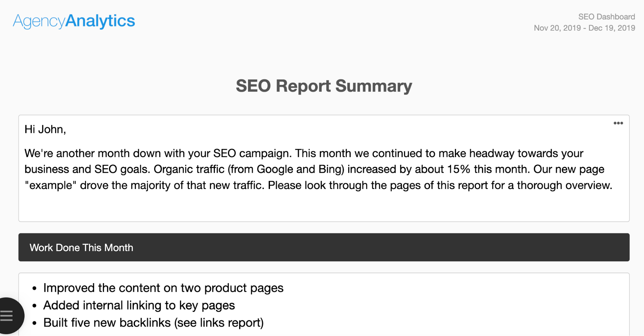Click the SEO Dashboard label
The width and height of the screenshot is (644, 336).
tap(606, 17)
